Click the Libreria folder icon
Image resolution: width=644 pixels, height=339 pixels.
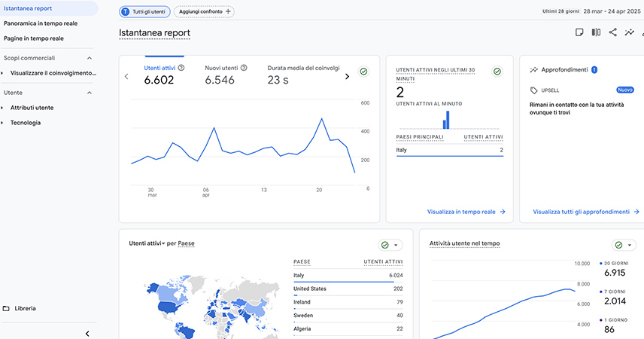click(x=6, y=308)
